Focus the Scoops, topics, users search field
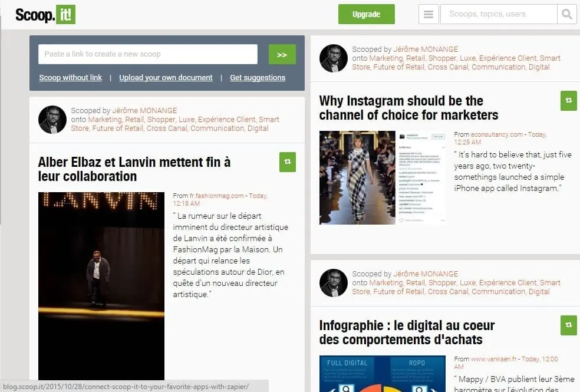The image size is (580, 392). (x=499, y=14)
